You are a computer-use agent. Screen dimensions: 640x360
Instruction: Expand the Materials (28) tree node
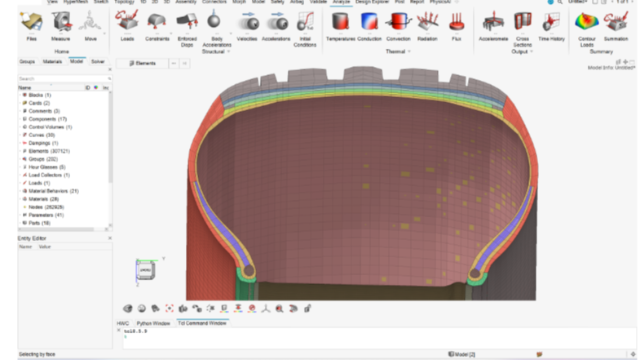coord(20,199)
